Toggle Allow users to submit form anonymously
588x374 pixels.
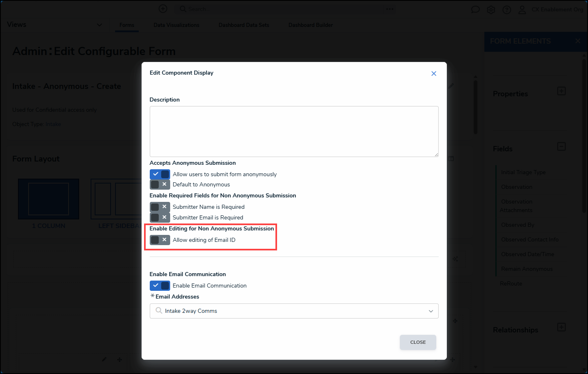[x=160, y=174]
